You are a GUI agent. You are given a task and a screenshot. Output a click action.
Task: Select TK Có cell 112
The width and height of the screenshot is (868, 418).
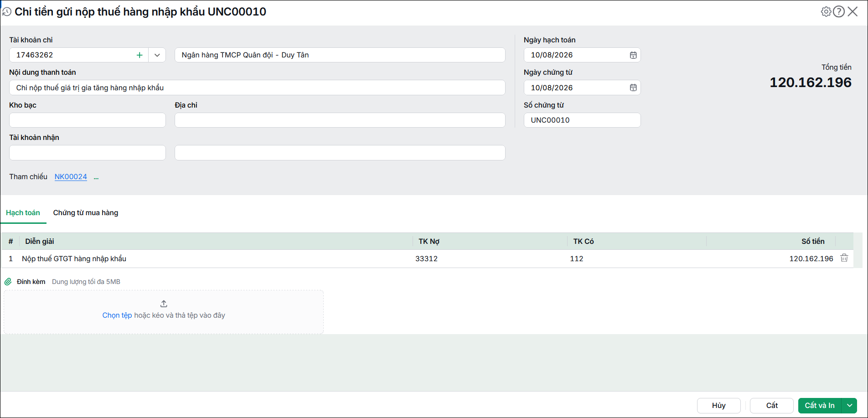click(637, 258)
